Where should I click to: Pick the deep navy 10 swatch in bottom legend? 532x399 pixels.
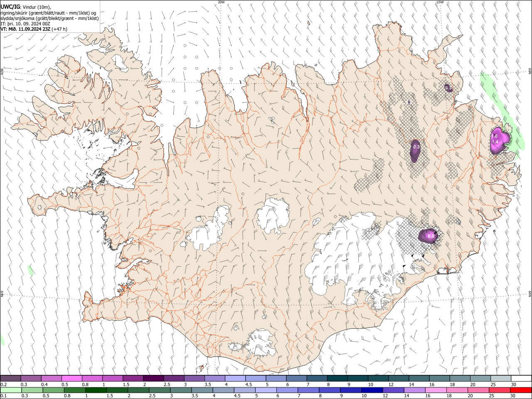click(x=372, y=390)
